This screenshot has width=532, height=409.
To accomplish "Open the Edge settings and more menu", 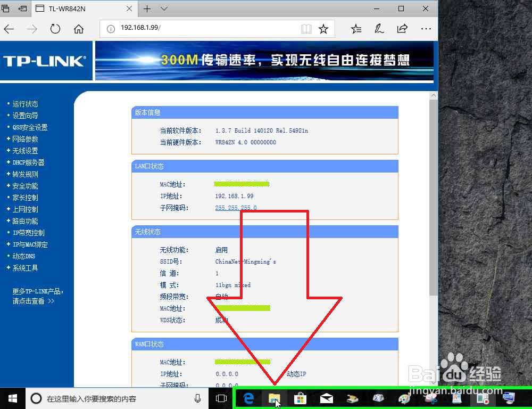I will point(426,29).
